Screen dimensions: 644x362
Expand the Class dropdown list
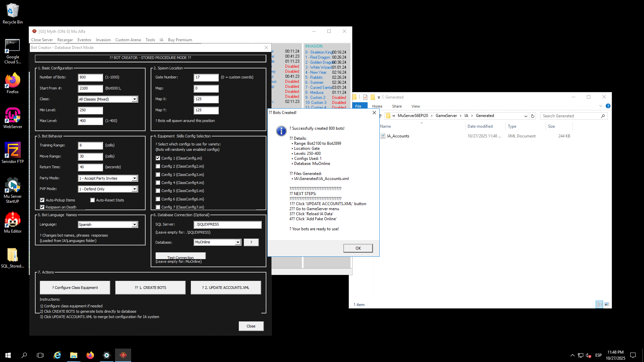point(135,99)
